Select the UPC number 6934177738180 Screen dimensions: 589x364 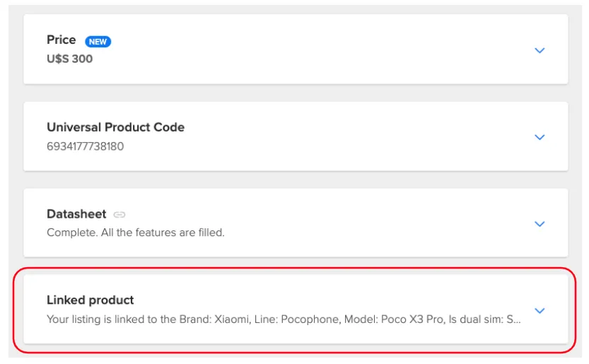85,146
